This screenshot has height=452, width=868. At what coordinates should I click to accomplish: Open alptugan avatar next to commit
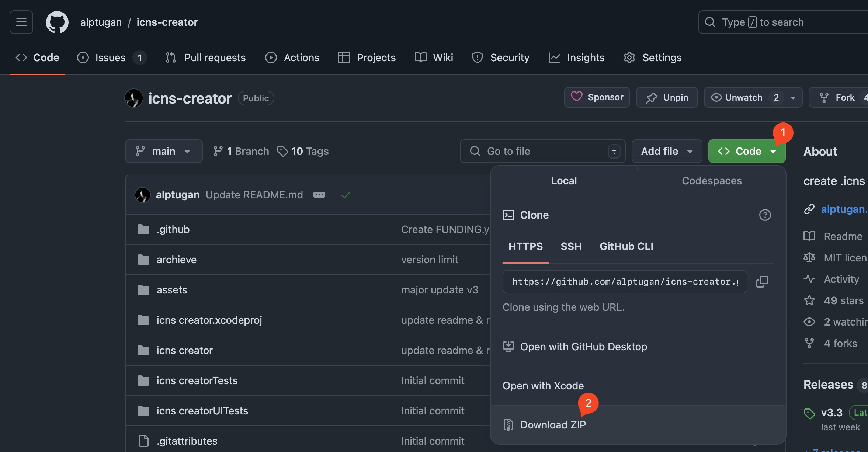143,195
